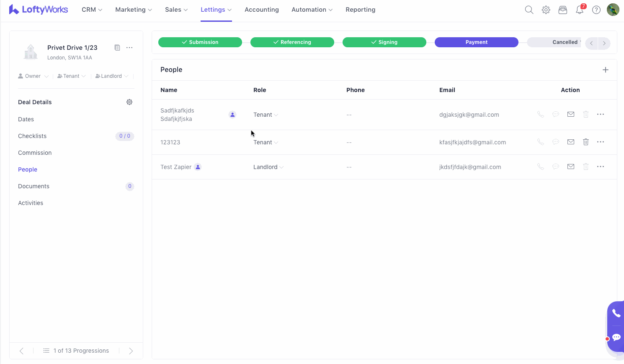Open the Role dropdown for 123123
The height and width of the screenshot is (364, 624).
coord(266,142)
